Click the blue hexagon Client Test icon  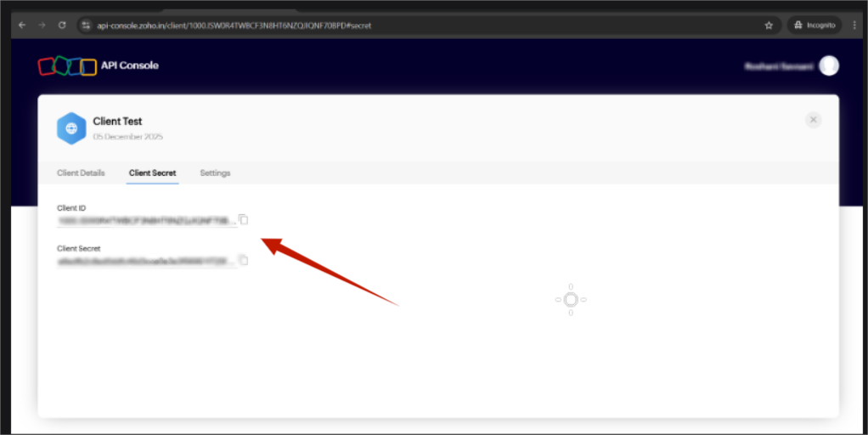(x=71, y=128)
